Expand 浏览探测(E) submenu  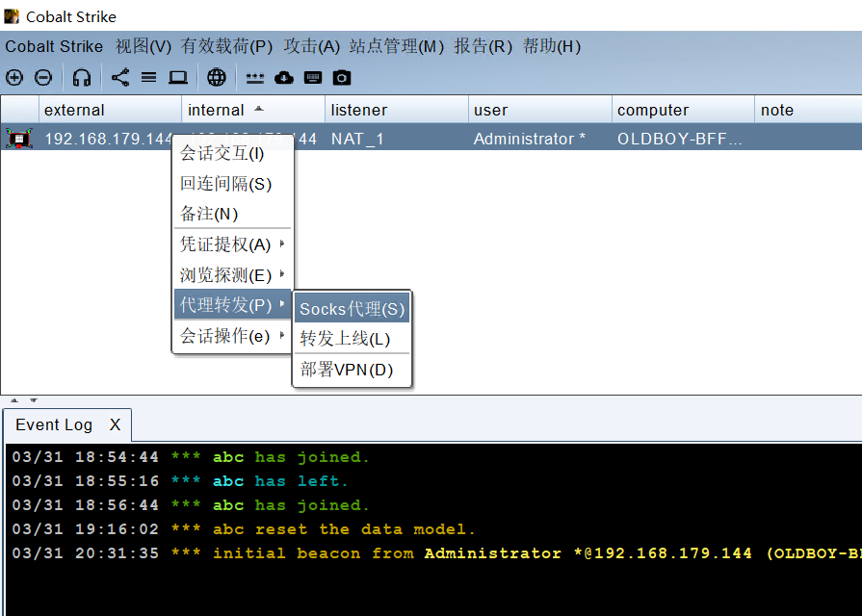coord(232,274)
